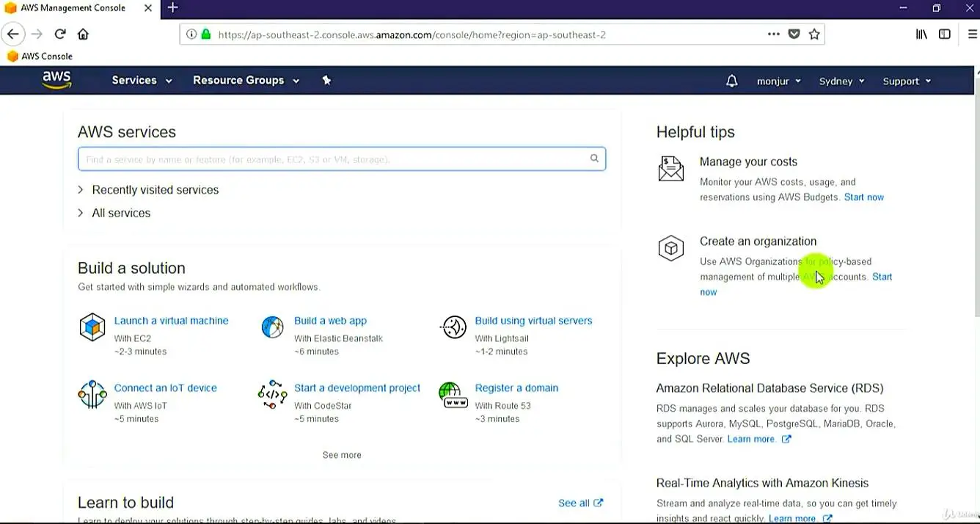Click the CodeStar development project icon
This screenshot has width=980, height=524.
pos(272,394)
